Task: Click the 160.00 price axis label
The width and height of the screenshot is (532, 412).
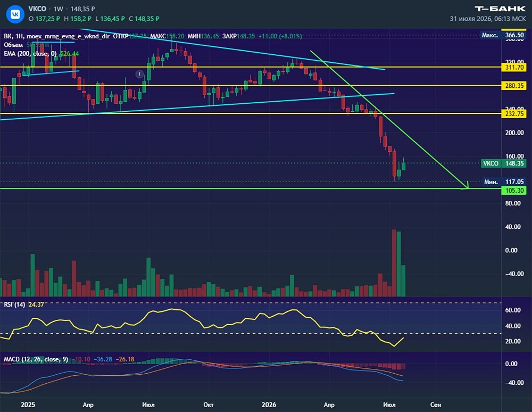Action: [x=514, y=156]
